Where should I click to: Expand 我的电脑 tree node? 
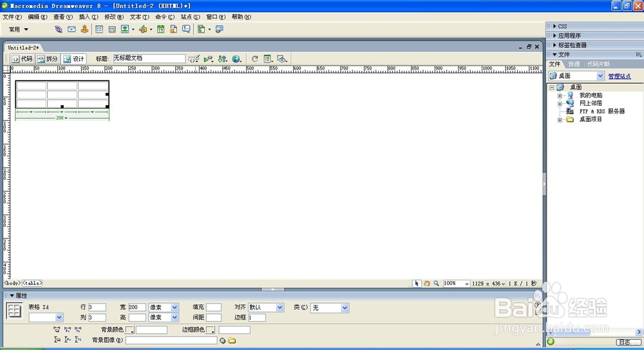(x=560, y=95)
